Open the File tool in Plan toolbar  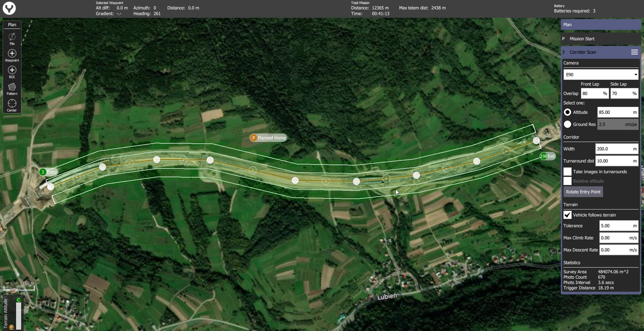point(12,38)
